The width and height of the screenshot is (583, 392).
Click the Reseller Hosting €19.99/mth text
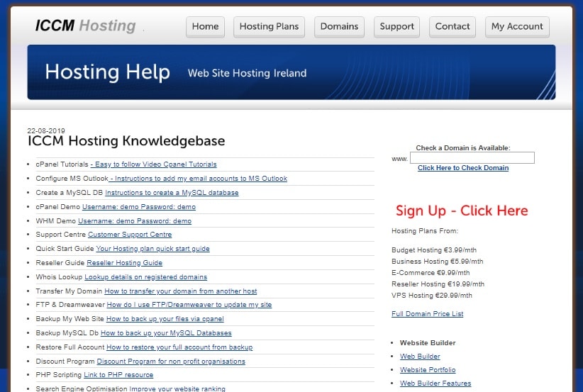point(438,284)
